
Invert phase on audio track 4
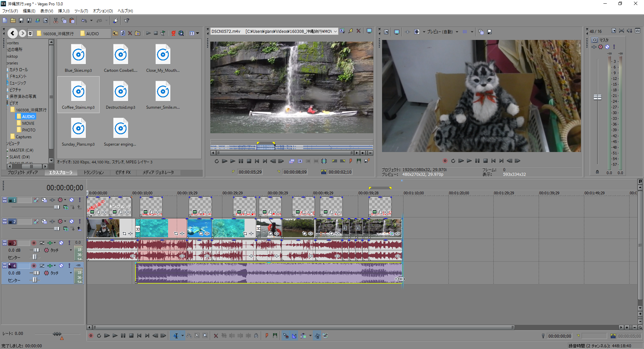(42, 266)
